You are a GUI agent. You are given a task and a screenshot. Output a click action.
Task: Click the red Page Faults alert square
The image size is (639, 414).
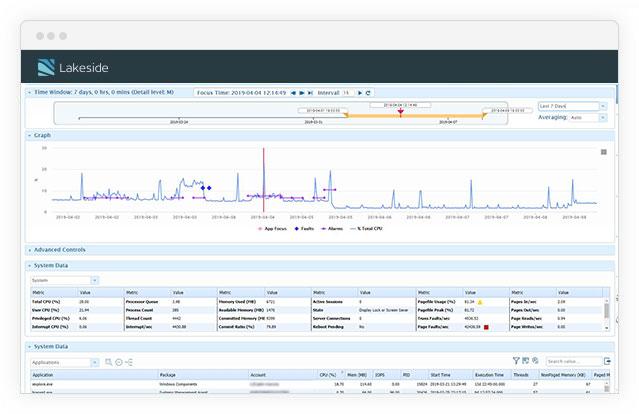point(486,327)
